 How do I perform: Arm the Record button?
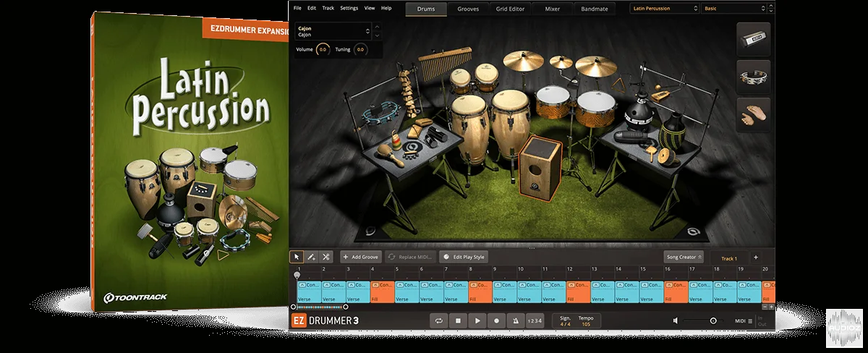coord(496,320)
